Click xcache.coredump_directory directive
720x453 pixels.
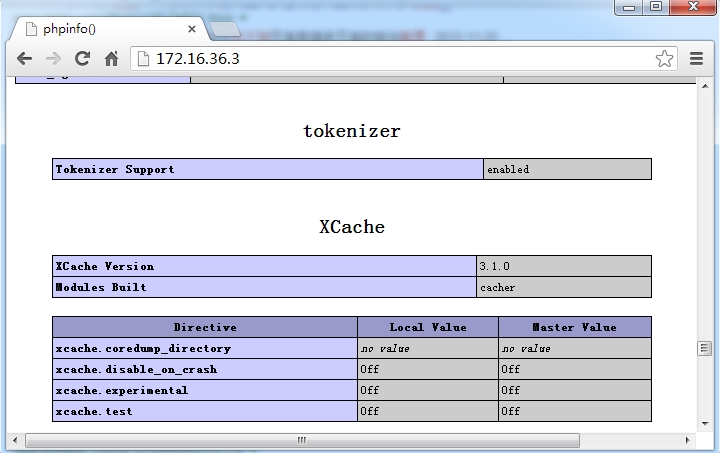(205, 348)
